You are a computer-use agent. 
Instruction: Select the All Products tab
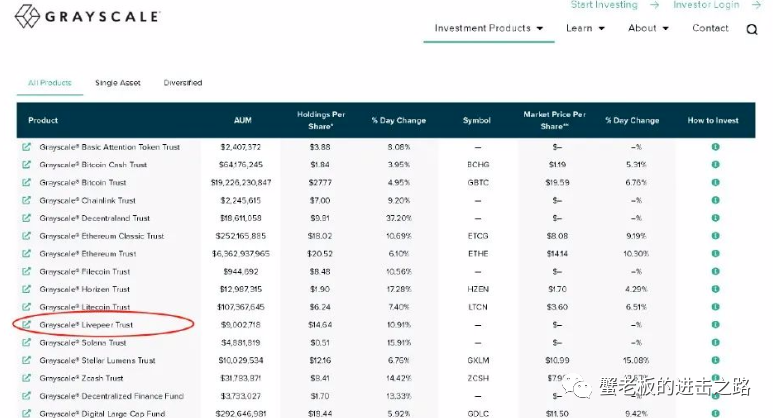pos(48,83)
